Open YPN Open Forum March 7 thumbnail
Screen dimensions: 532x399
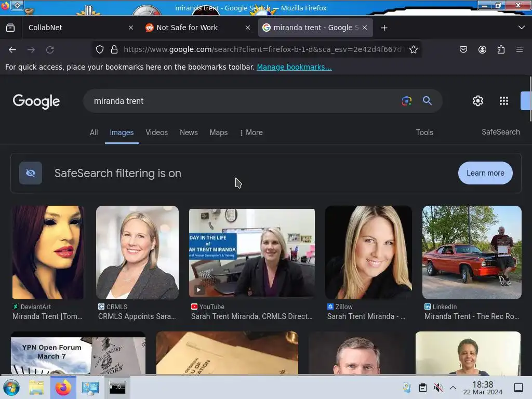coord(78,353)
